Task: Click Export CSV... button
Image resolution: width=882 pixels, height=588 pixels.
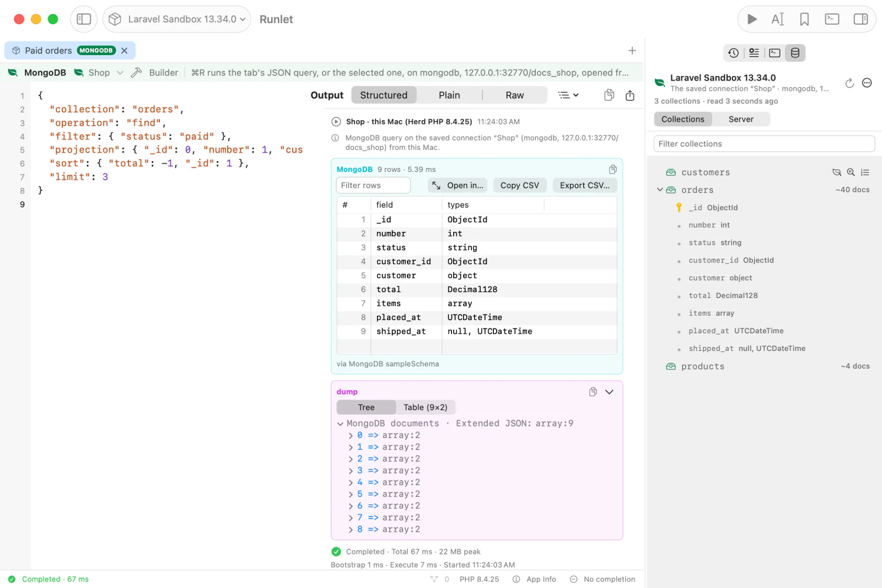Action: click(585, 185)
